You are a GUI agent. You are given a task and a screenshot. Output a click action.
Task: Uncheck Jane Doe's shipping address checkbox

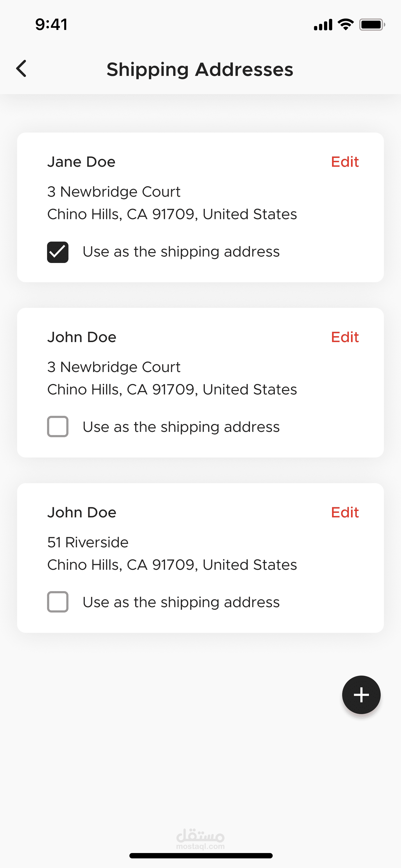pos(58,252)
